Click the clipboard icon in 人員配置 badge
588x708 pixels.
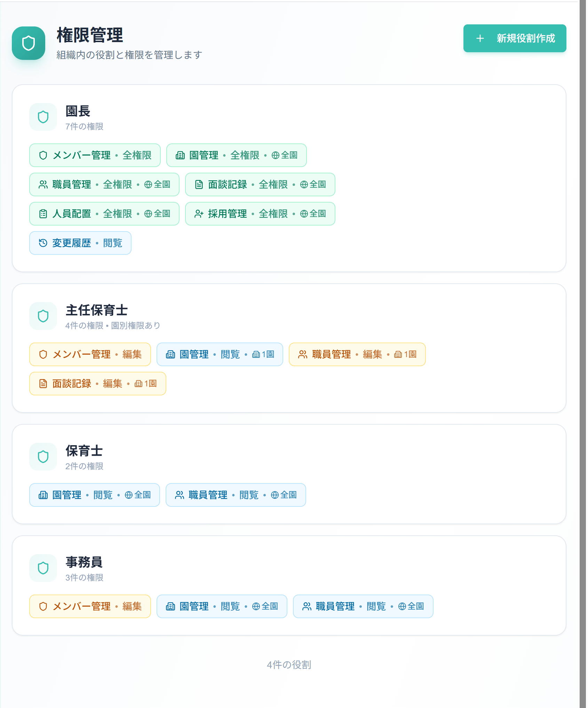point(43,214)
